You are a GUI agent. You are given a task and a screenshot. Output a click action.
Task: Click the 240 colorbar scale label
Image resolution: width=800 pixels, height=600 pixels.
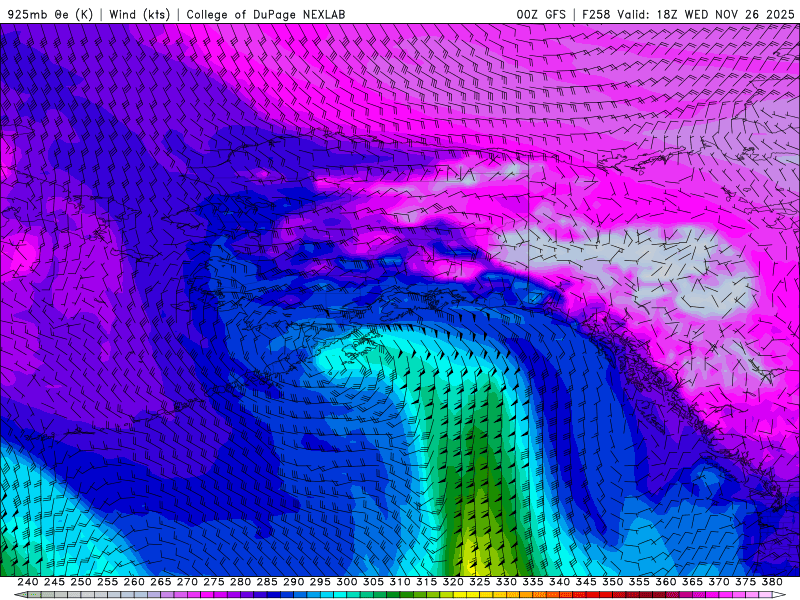(x=28, y=582)
